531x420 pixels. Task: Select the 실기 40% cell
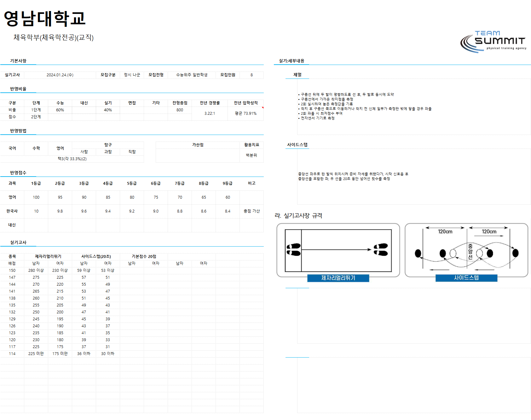pos(108,110)
